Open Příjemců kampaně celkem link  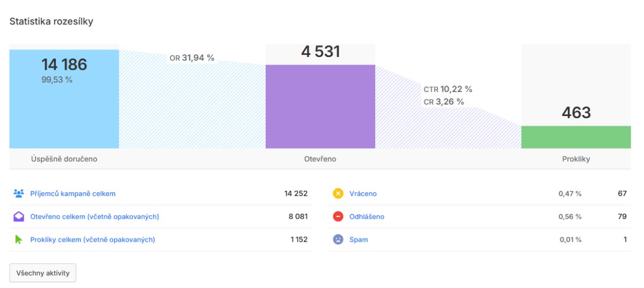coord(73,193)
